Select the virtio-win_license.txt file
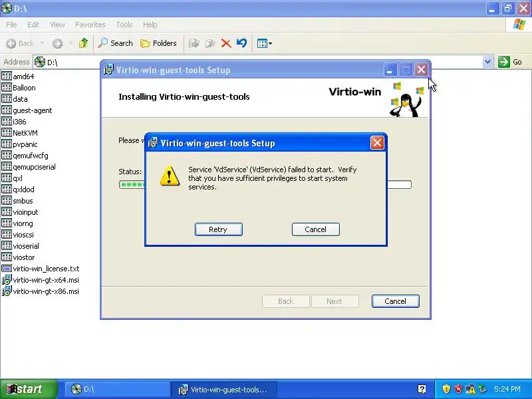The width and height of the screenshot is (532, 399). (41, 269)
